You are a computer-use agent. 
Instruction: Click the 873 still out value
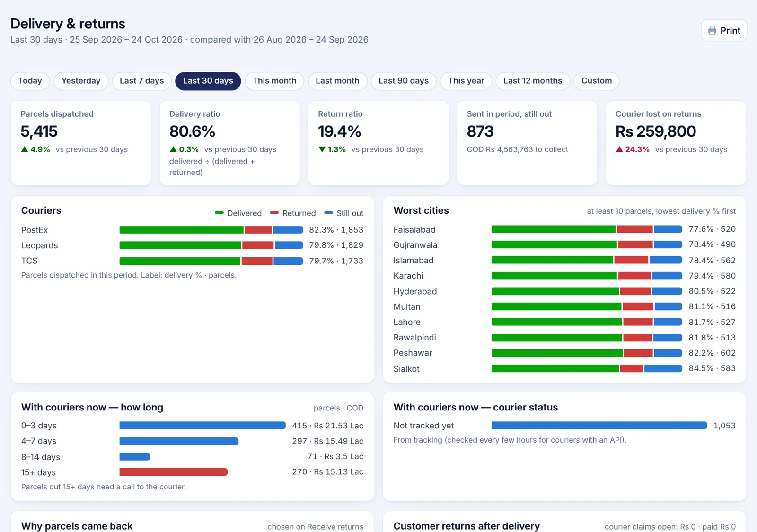pyautogui.click(x=480, y=131)
